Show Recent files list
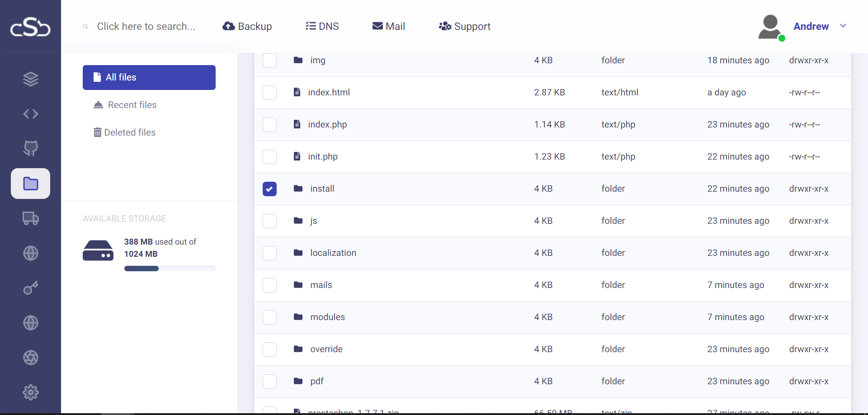This screenshot has height=415, width=868. [x=132, y=105]
